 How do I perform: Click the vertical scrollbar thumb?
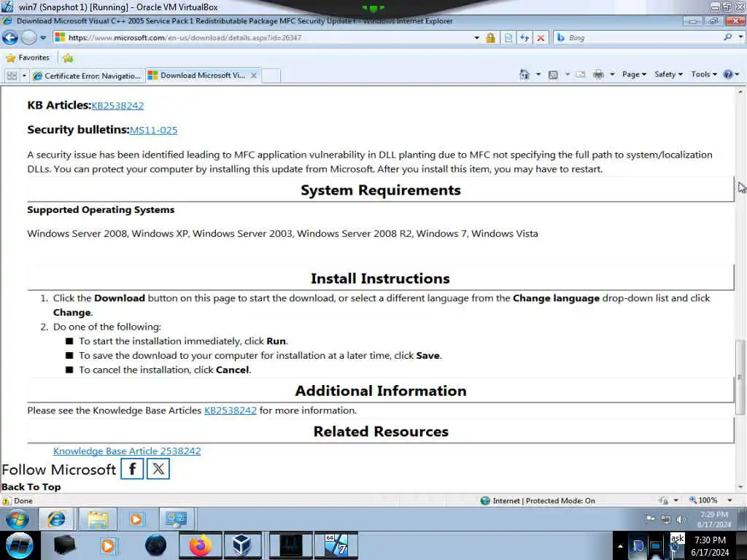coord(740,377)
